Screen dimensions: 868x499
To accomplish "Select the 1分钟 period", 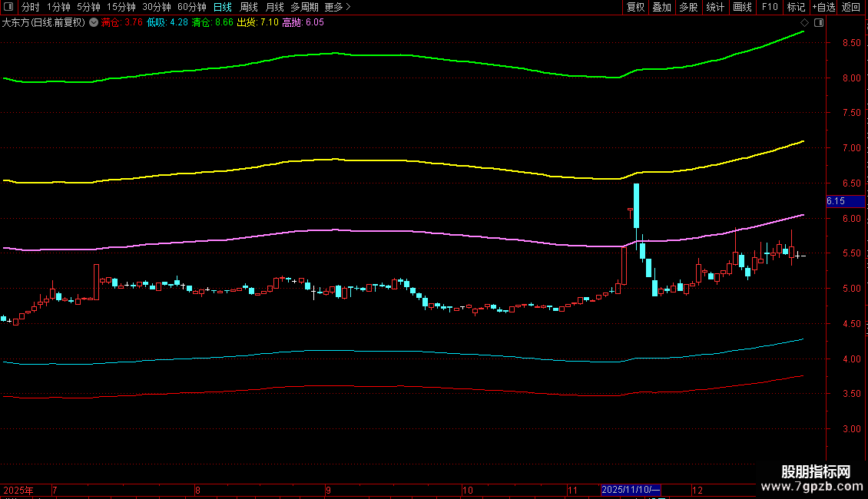I will tap(58, 7).
